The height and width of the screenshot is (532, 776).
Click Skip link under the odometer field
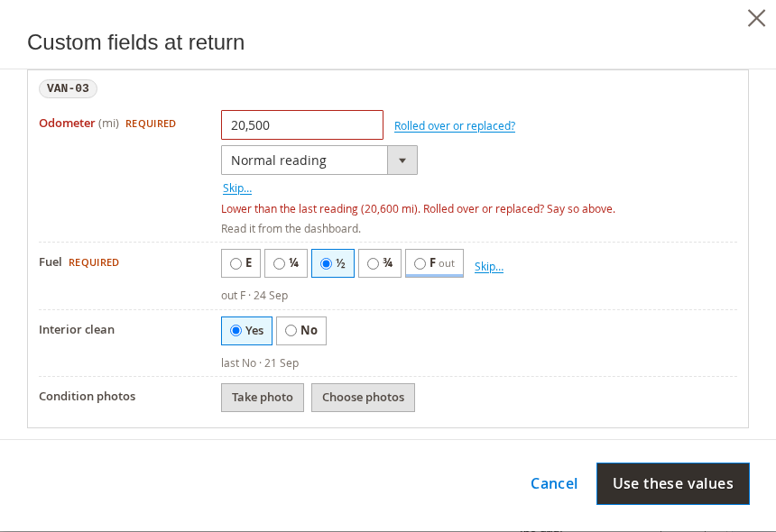[237, 188]
